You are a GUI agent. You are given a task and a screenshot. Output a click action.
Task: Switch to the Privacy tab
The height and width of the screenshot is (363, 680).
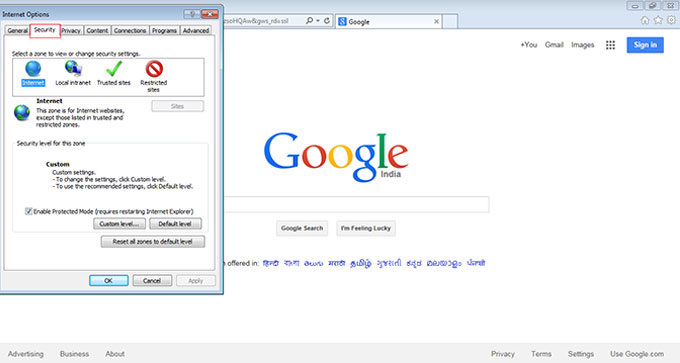tap(71, 31)
